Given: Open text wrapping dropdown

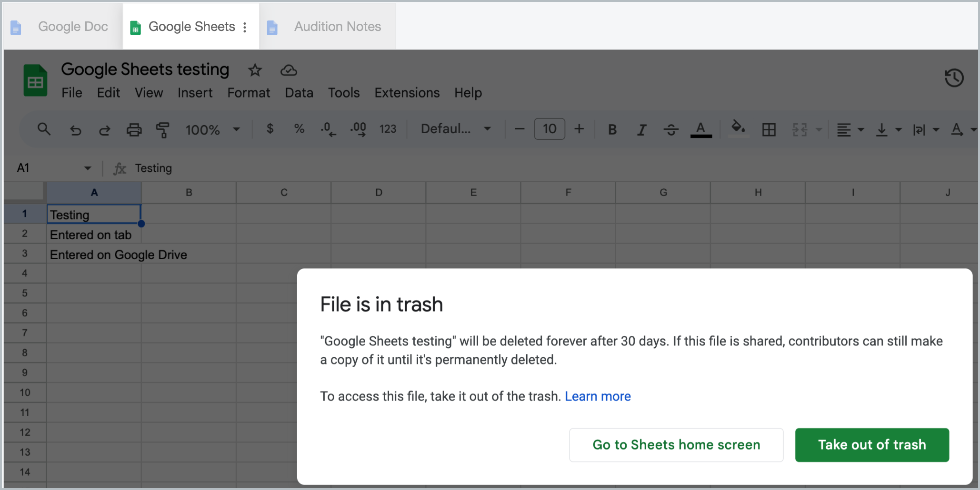Looking at the screenshot, I should click(925, 129).
